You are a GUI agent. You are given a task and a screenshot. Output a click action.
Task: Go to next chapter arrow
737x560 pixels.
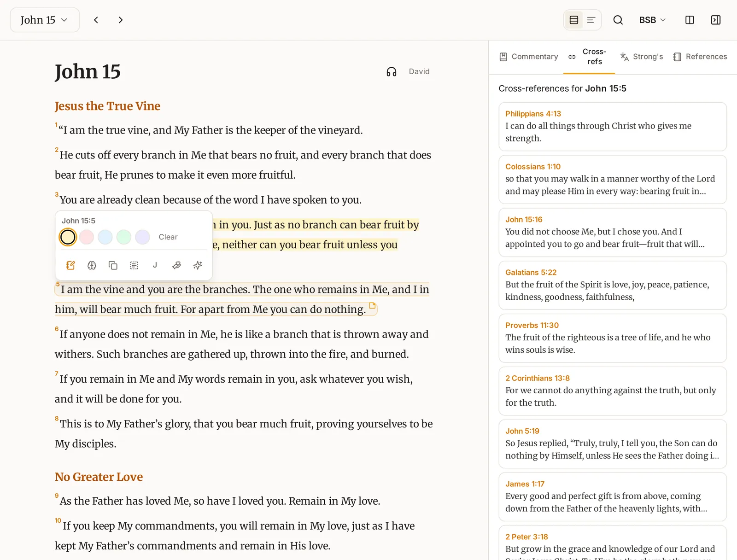coord(120,20)
